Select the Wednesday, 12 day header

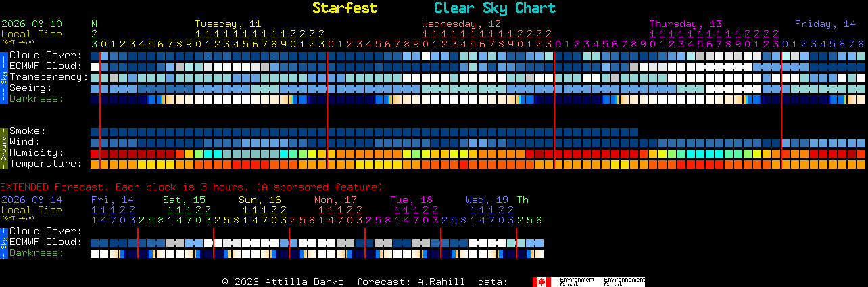click(x=461, y=24)
